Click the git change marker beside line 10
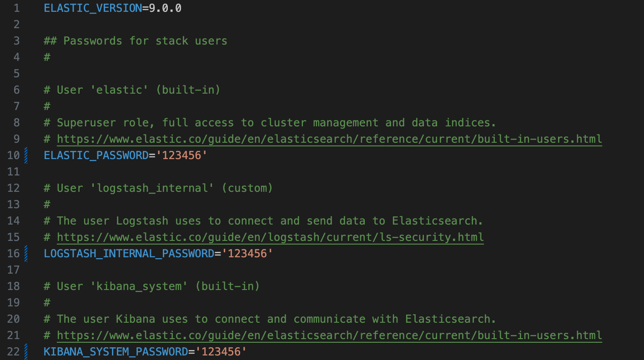The height and width of the screenshot is (360, 644). [26, 155]
